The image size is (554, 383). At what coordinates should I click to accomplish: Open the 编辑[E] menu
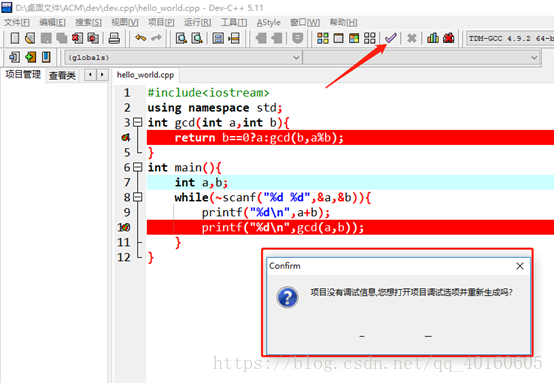coord(52,23)
